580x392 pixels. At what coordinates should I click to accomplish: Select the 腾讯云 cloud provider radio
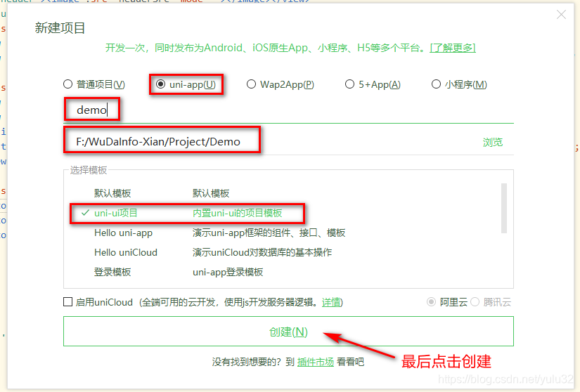475,302
